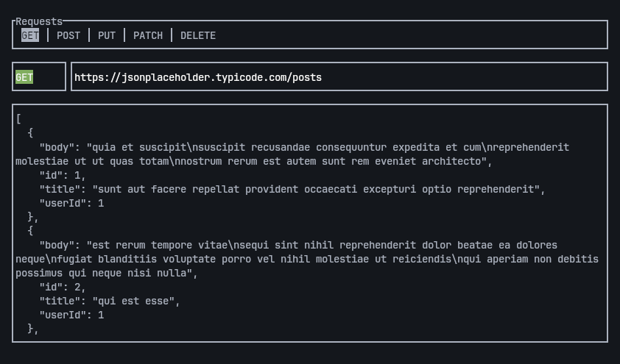Click the "id": 2 line in response
This screenshot has width=620, height=364.
63,287
